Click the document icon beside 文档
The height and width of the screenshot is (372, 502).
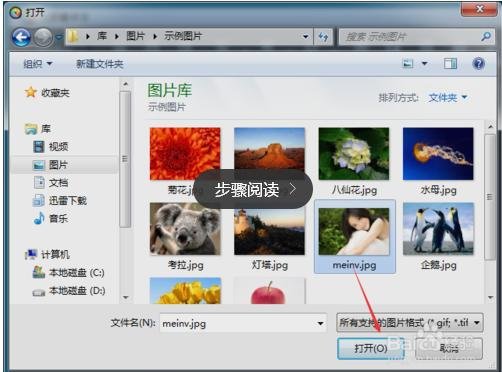[x=39, y=182]
